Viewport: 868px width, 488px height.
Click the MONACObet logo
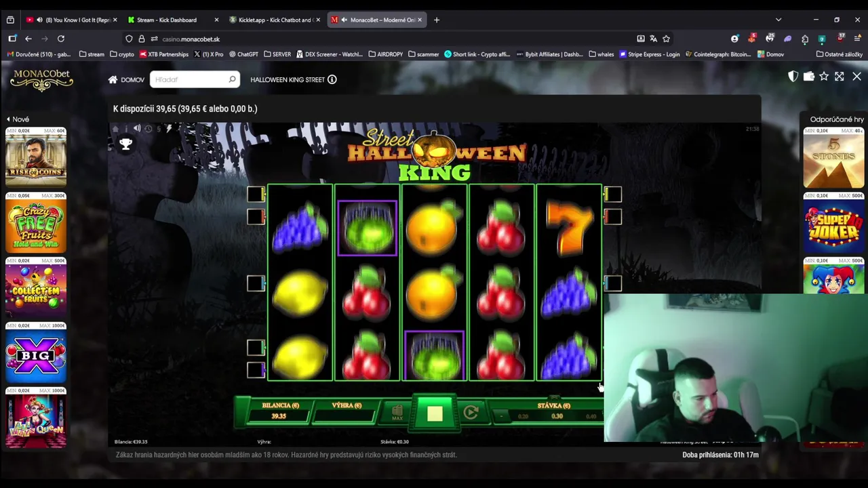tap(41, 79)
